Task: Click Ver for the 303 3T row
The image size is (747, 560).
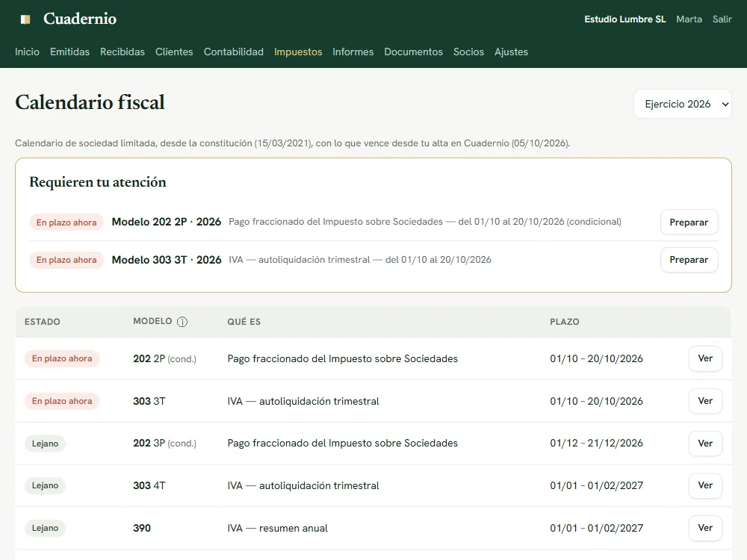Action: click(705, 401)
